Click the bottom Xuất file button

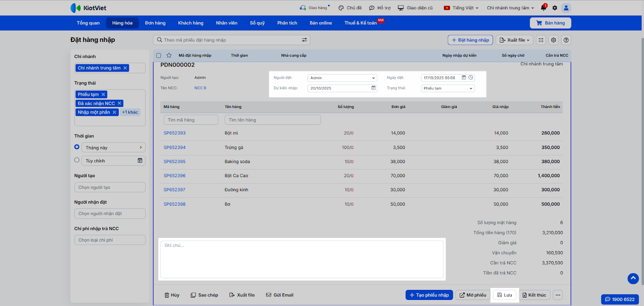[x=242, y=295]
